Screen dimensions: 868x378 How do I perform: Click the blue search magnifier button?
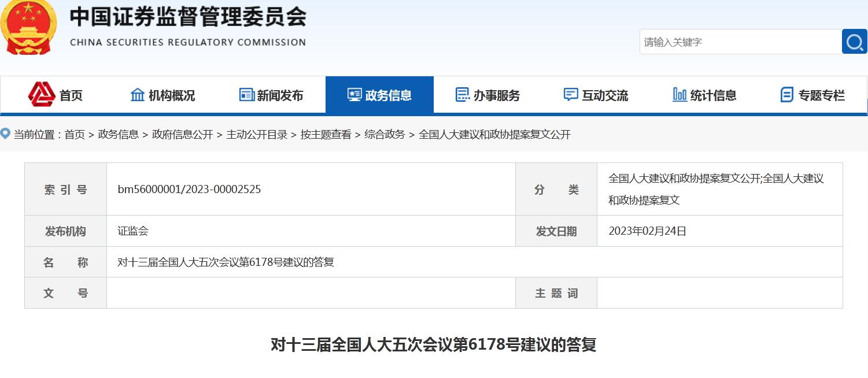855,42
